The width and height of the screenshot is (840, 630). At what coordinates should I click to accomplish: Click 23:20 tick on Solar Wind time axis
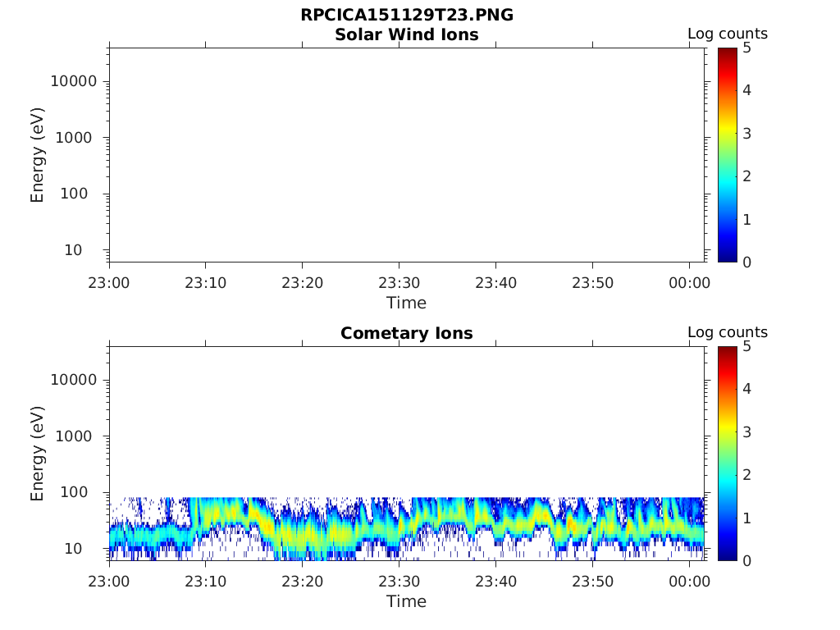pos(302,283)
